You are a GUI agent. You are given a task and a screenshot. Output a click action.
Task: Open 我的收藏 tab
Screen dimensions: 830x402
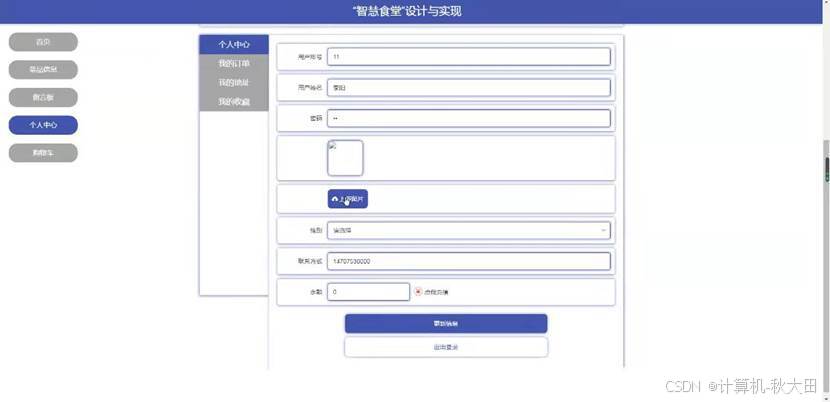pos(234,102)
